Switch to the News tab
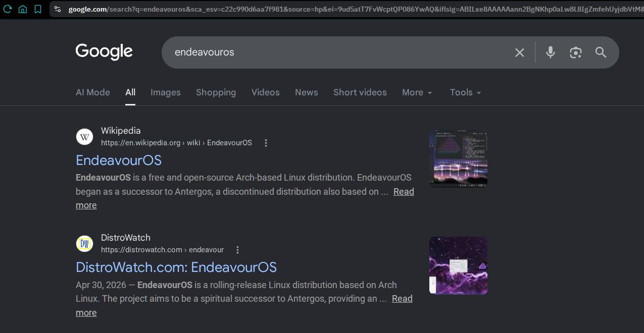 pyautogui.click(x=307, y=92)
